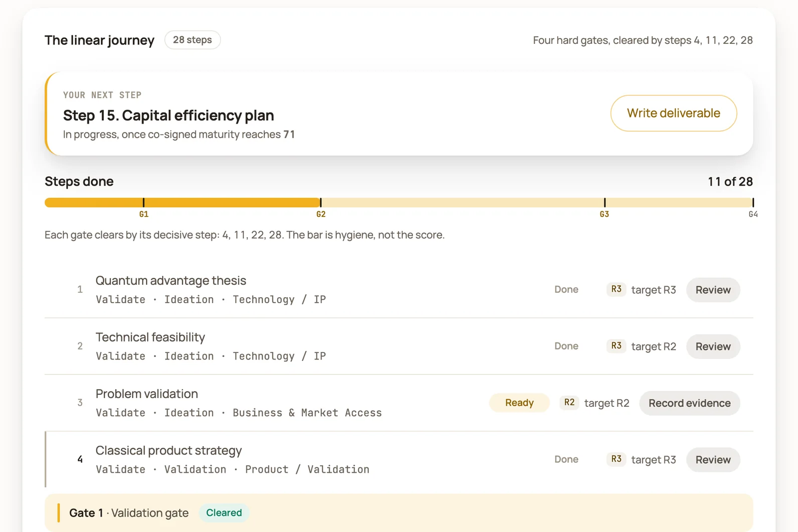Open Review for Quantum advantage thesis
The height and width of the screenshot is (532, 798).
tap(713, 290)
